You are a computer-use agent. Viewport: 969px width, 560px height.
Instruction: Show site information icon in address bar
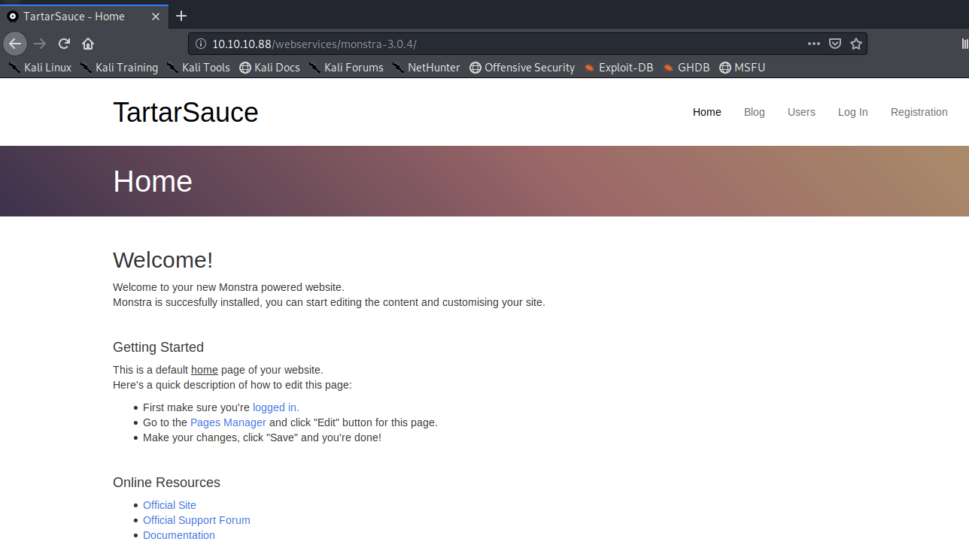(201, 44)
